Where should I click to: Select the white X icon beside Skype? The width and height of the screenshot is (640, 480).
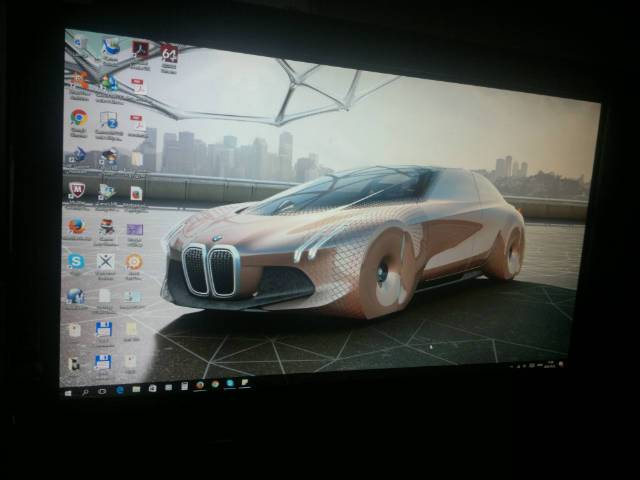tap(105, 262)
